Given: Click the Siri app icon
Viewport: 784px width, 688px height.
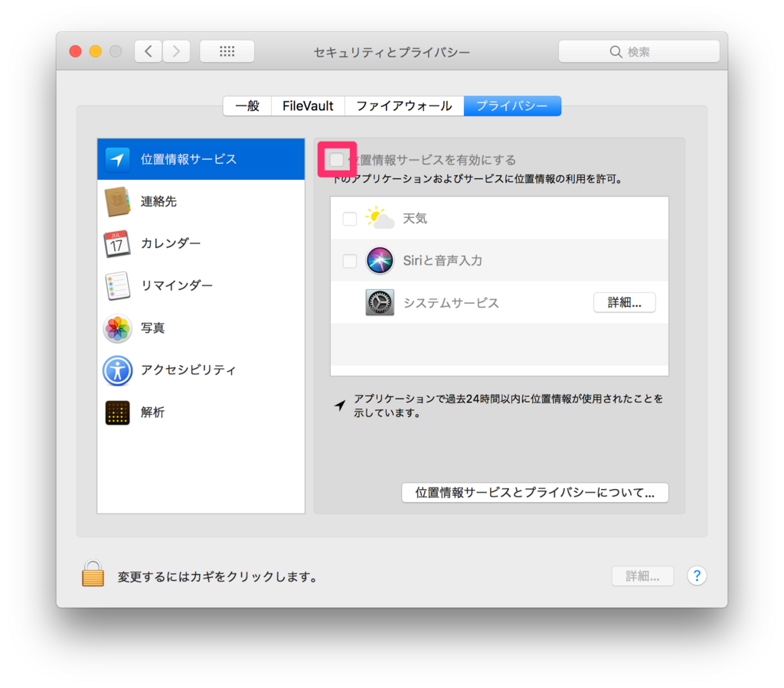Looking at the screenshot, I should (x=381, y=260).
